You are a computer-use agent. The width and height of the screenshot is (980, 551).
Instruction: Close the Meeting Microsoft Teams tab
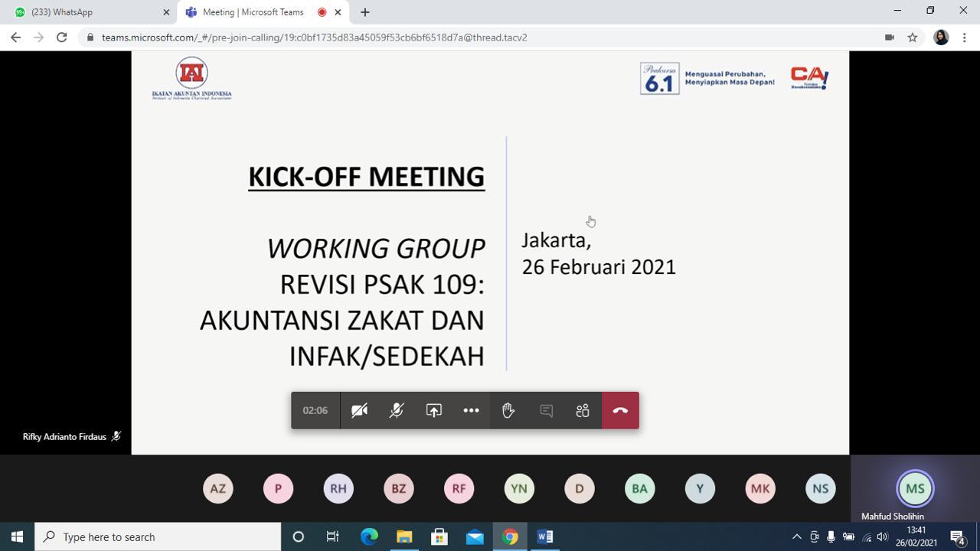[x=338, y=12]
